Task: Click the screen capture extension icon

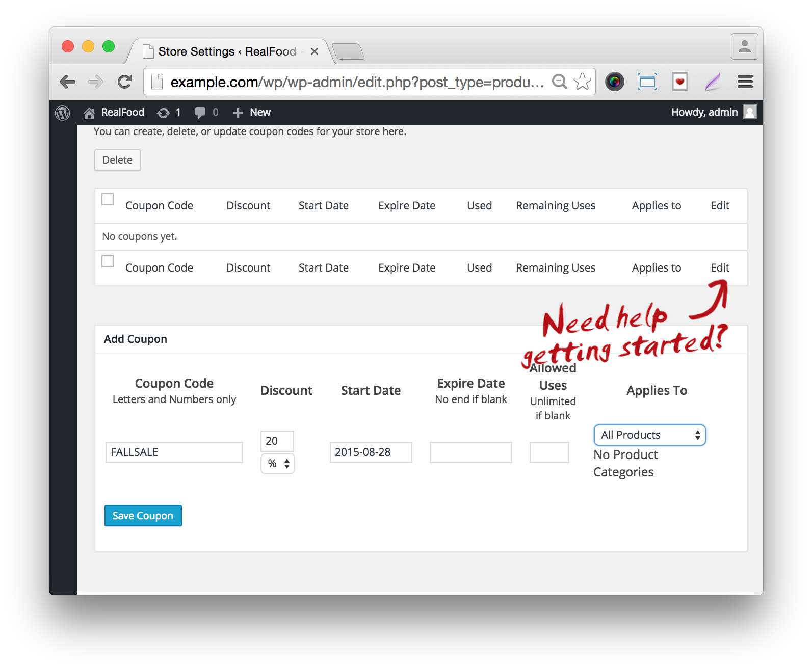Action: tap(647, 82)
